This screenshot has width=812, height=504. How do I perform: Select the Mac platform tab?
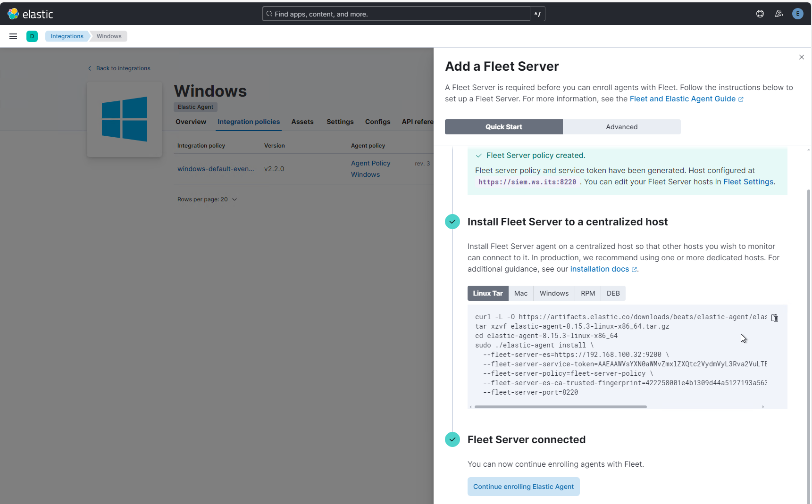521,293
